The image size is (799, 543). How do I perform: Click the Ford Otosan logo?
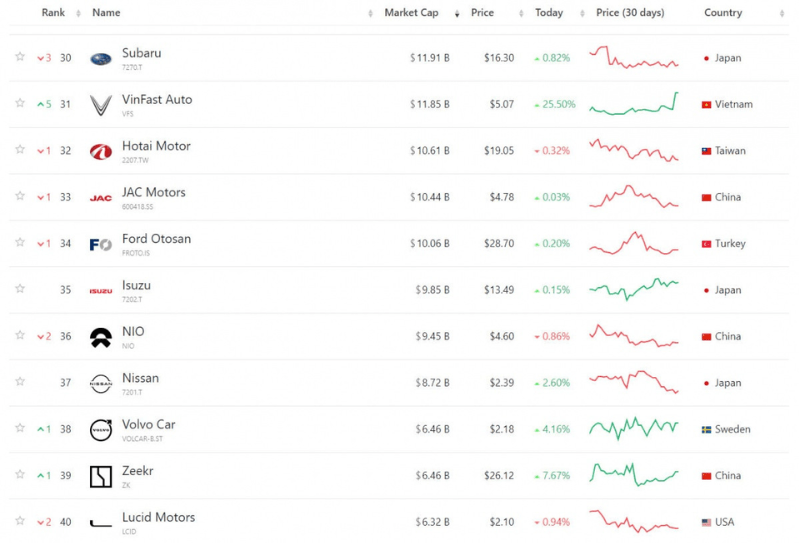(101, 244)
